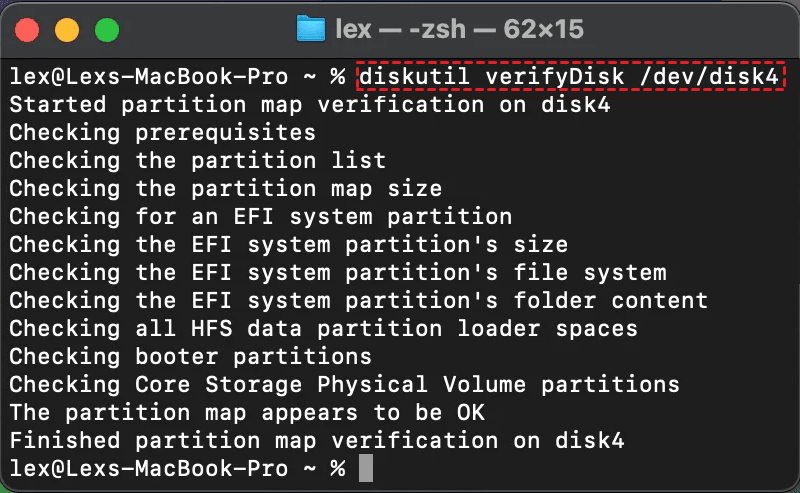This screenshot has height=493, width=800.
Task: Click the block cursor at the final prompt
Action: (366, 467)
